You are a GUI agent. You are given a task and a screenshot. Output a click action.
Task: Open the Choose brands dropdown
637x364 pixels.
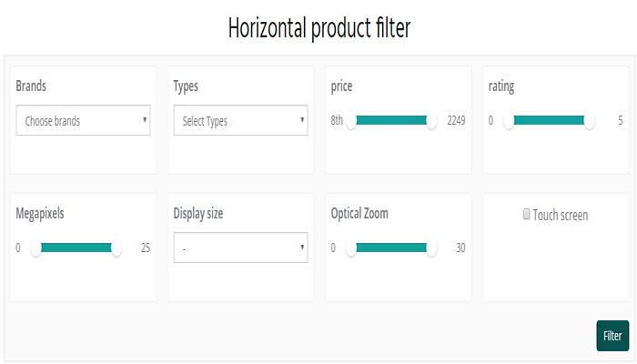83,120
